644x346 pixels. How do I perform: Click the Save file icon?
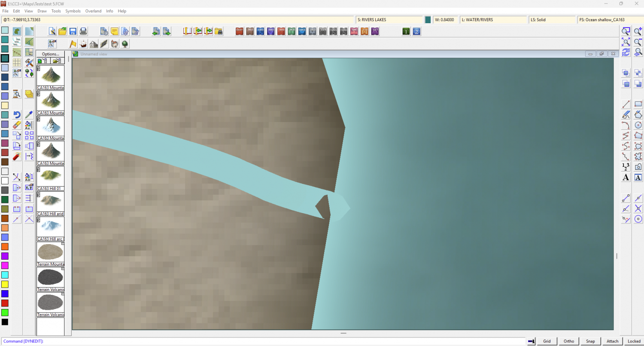coord(73,31)
